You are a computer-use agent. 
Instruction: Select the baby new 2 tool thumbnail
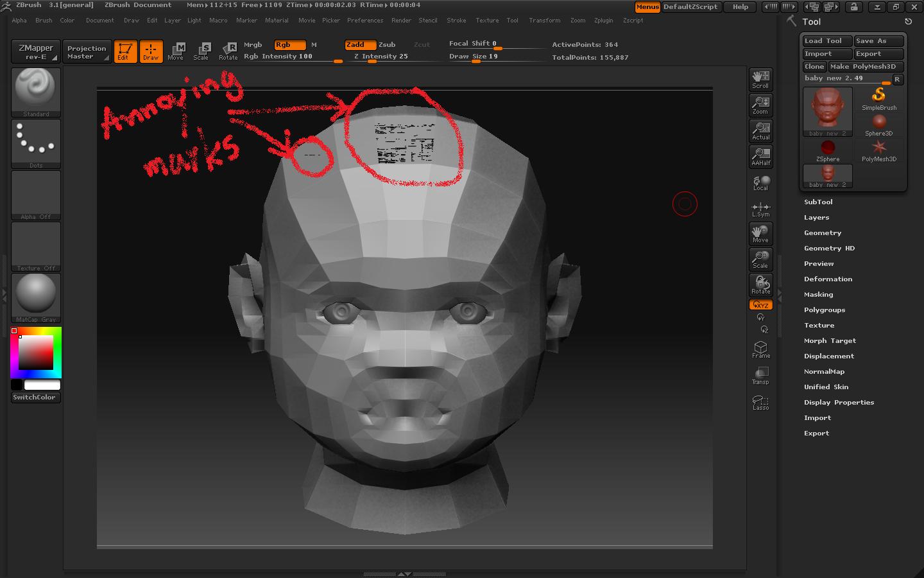(x=827, y=110)
